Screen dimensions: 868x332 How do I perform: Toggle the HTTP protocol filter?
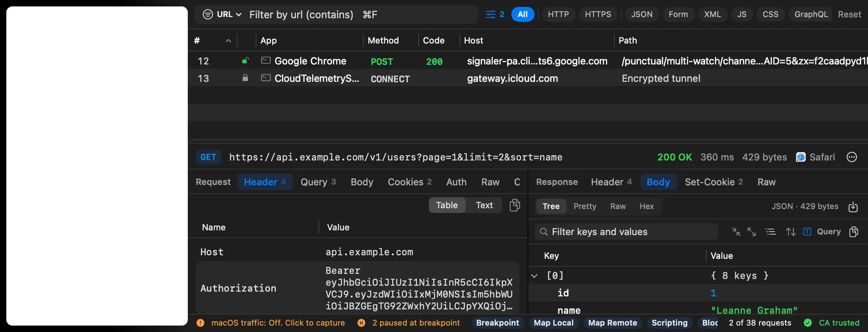[x=558, y=14]
